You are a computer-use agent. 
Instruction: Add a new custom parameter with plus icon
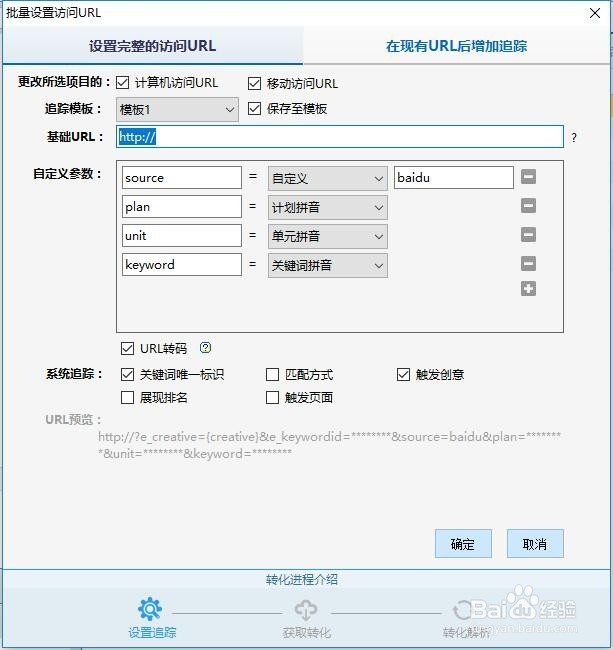(529, 289)
